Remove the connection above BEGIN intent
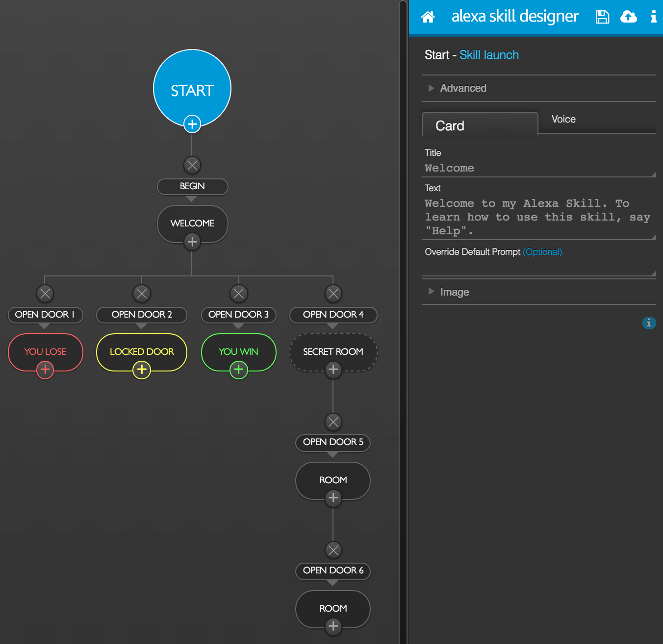Screen dimensions: 663x644 click(x=192, y=165)
